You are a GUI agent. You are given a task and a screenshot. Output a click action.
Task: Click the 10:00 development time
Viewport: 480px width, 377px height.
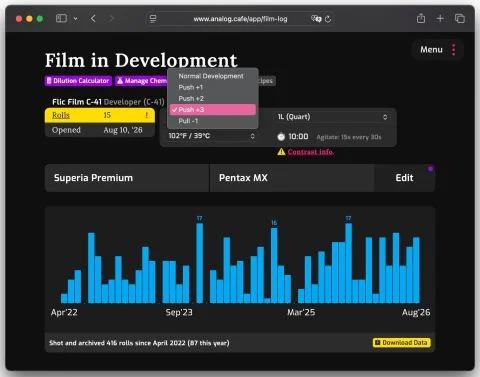298,137
